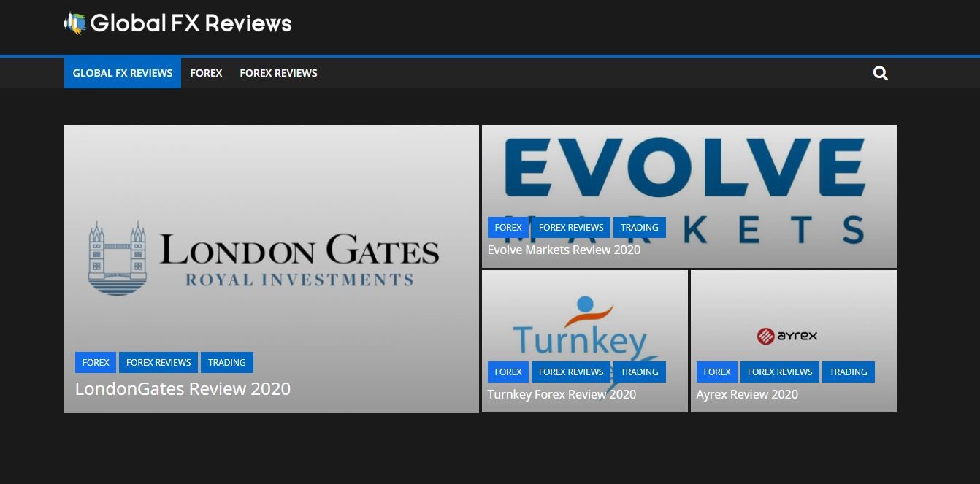Open the LondonGates Review 2020 article
This screenshot has height=484, width=980.
click(183, 388)
